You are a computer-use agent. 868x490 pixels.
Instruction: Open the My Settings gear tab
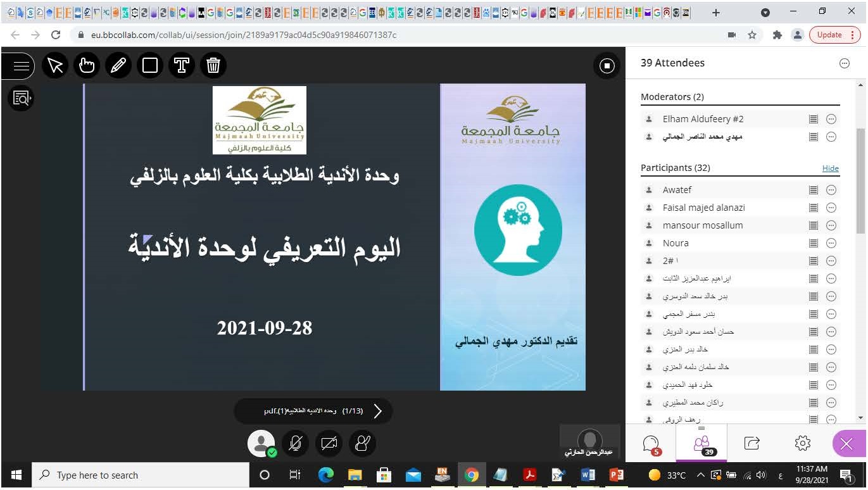802,444
